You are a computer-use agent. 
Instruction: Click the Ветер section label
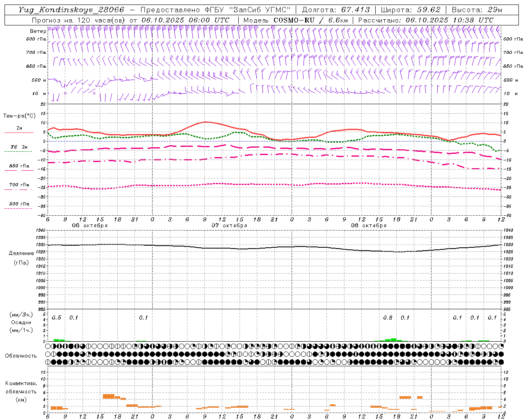pyautogui.click(x=38, y=31)
